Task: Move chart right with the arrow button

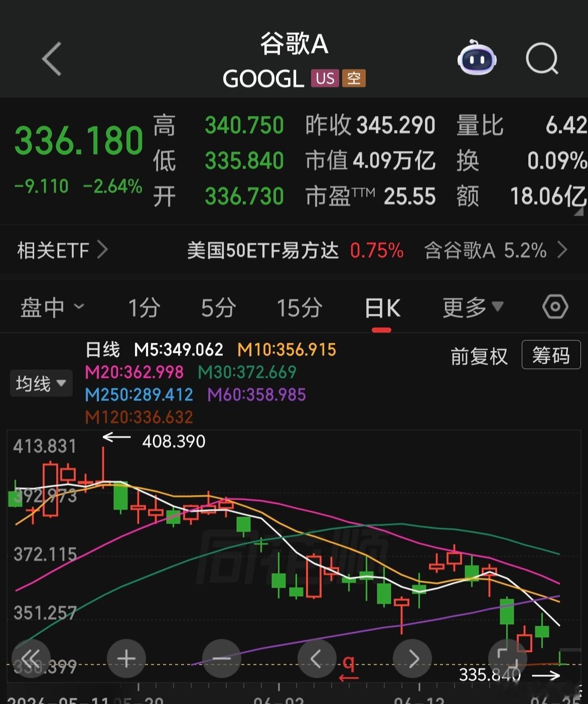Action: click(x=412, y=658)
